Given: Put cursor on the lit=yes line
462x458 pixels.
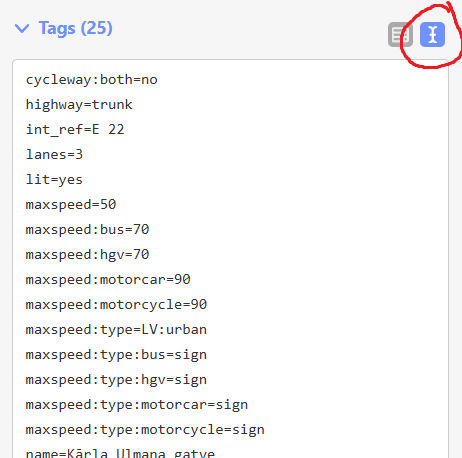Looking at the screenshot, I should tap(54, 180).
